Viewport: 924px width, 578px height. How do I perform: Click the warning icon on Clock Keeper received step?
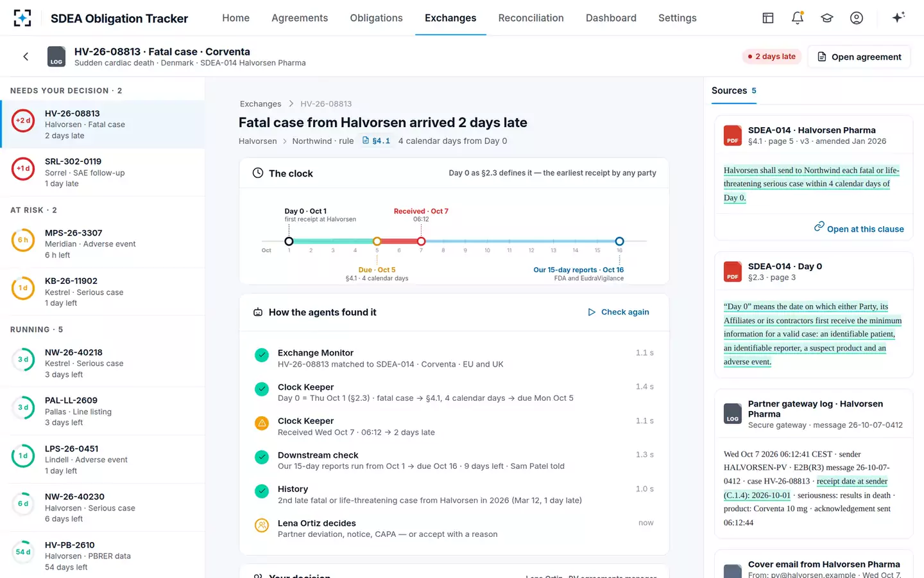pos(262,423)
